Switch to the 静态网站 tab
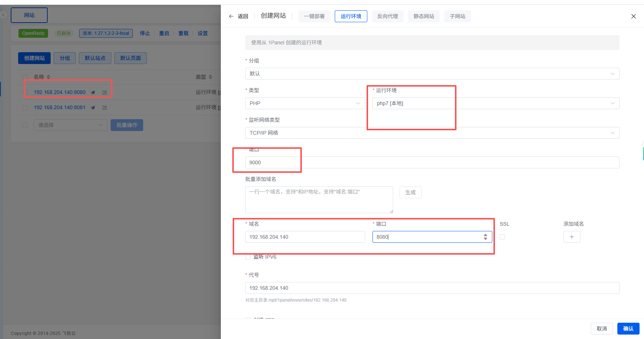This screenshot has height=339, width=644. click(424, 16)
